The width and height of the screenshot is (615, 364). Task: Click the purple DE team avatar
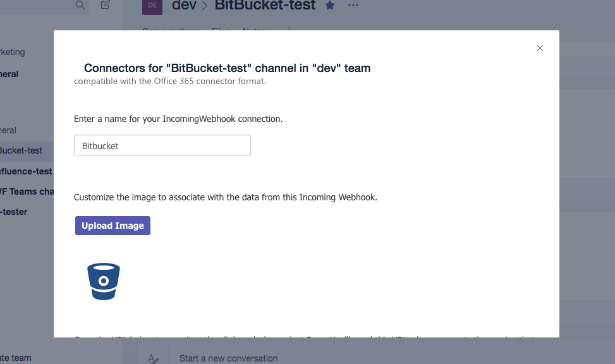[152, 6]
